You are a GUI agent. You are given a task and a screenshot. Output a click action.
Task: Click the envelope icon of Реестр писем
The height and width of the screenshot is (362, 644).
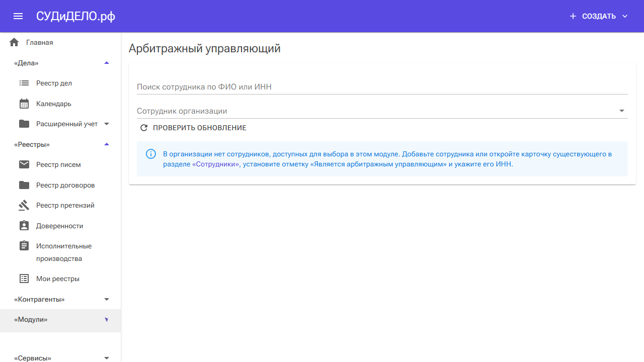[24, 164]
